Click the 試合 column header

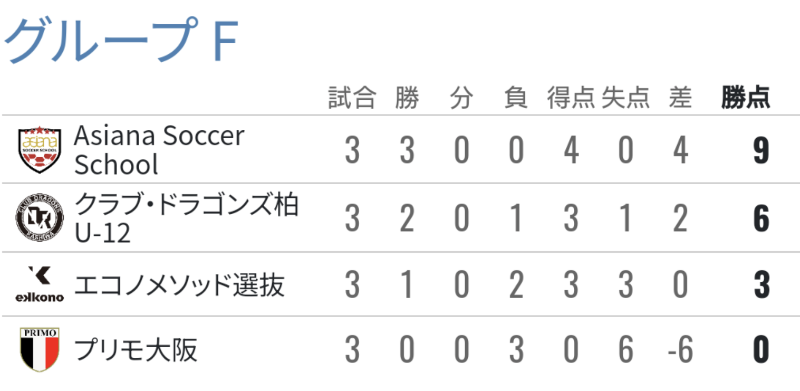[x=352, y=97]
